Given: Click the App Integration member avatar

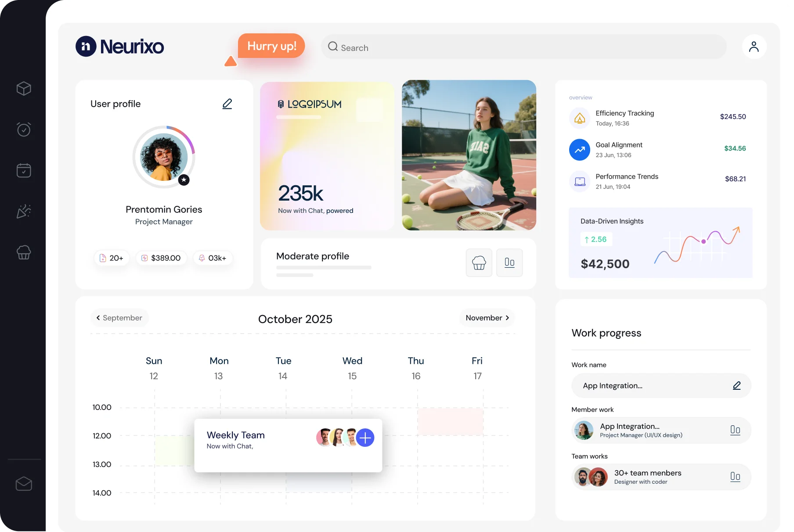Looking at the screenshot, I should (x=584, y=430).
